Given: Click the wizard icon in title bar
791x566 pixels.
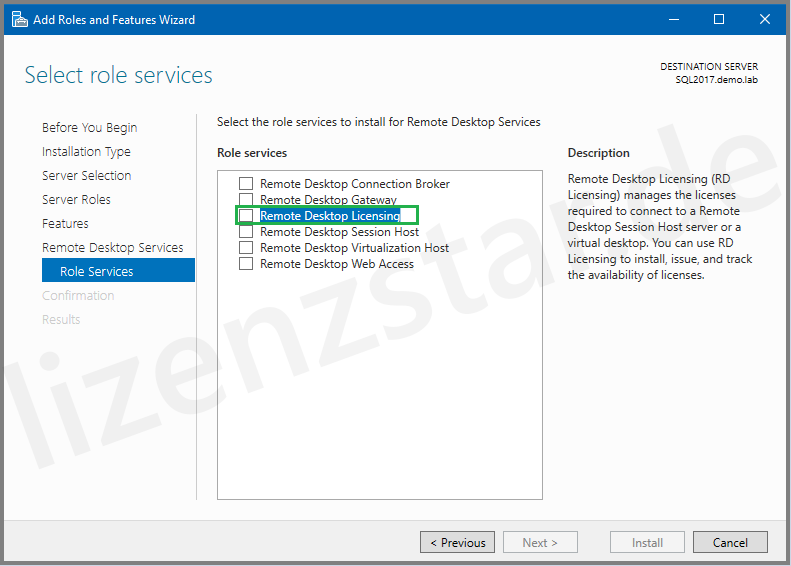Looking at the screenshot, I should click(19, 19).
